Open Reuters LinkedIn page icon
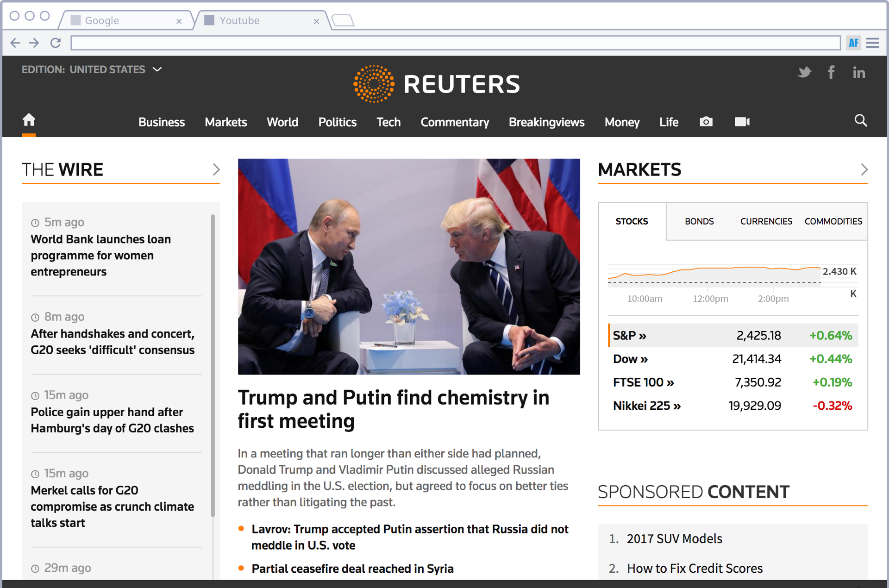889x588 pixels. click(859, 73)
